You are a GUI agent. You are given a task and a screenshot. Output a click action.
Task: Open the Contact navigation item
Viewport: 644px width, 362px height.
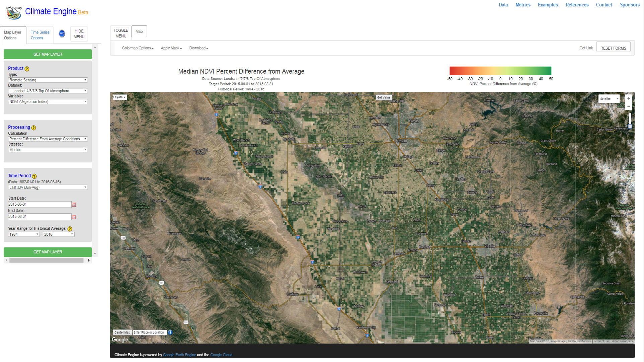click(x=604, y=5)
